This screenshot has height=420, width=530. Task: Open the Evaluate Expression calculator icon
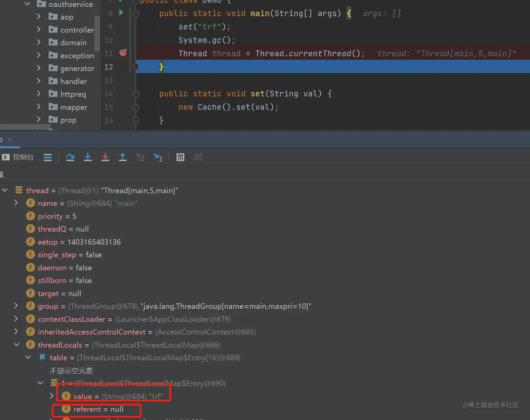point(181,157)
